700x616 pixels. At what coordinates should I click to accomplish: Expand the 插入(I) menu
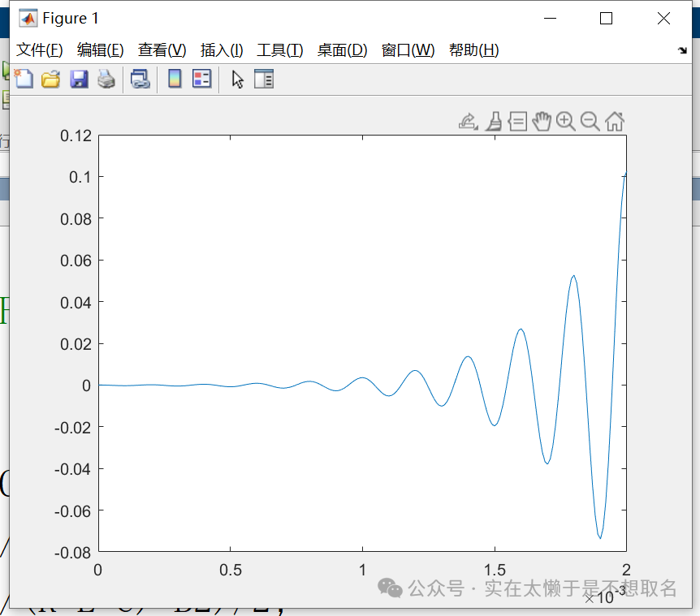click(x=222, y=50)
